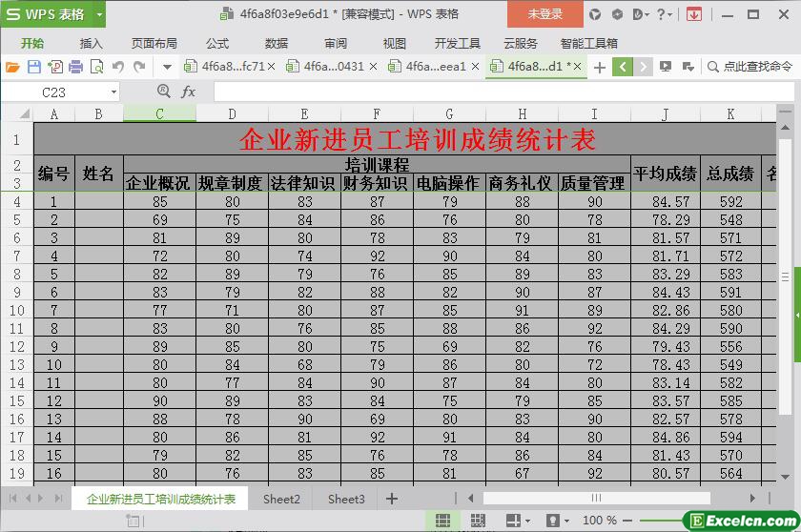Click the 未登录 sign-in button

coord(545,14)
